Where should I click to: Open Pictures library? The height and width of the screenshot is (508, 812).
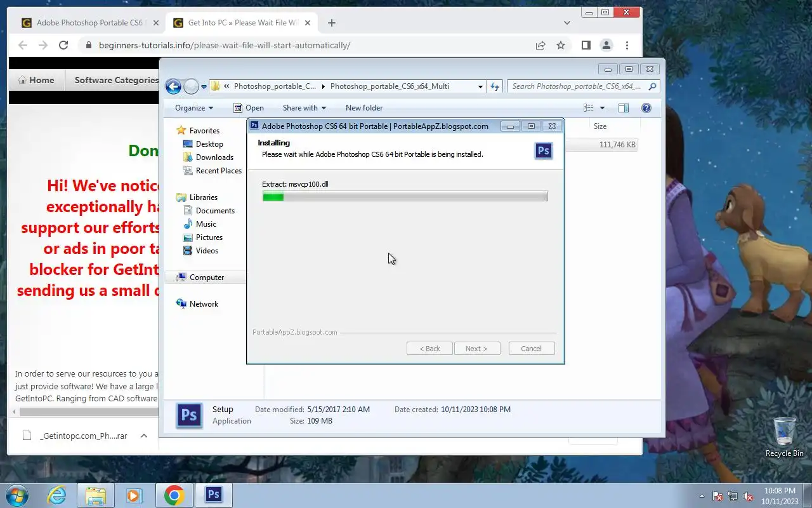(x=209, y=237)
